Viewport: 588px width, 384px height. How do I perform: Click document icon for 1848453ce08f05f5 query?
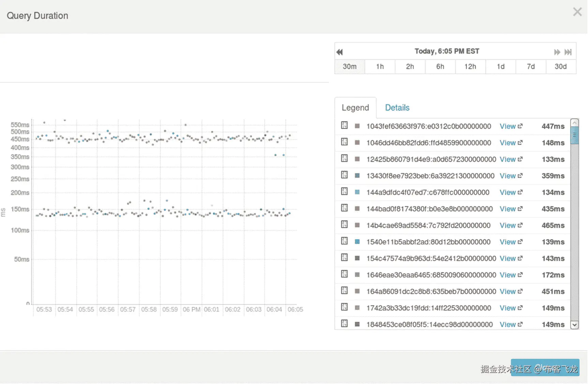pyautogui.click(x=344, y=324)
